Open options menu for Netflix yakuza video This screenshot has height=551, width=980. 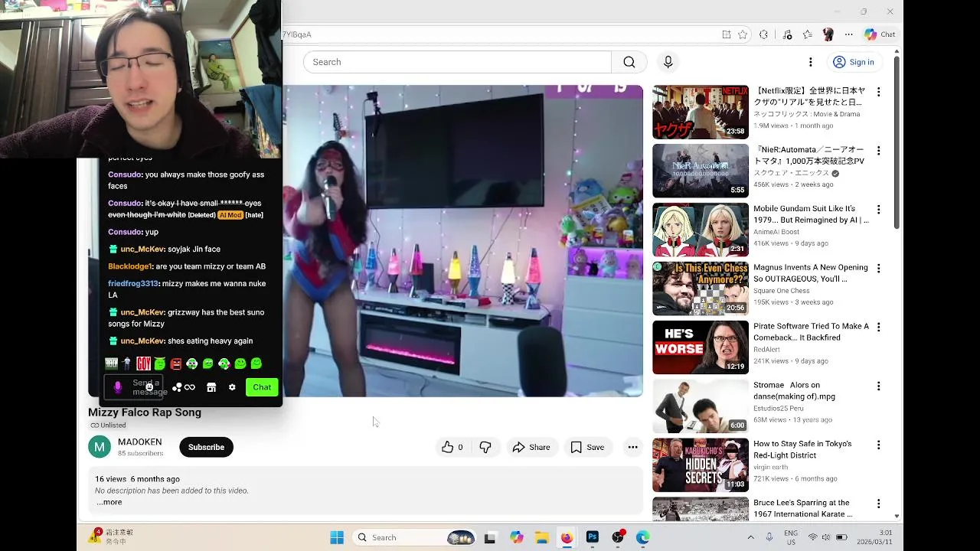pos(879,92)
